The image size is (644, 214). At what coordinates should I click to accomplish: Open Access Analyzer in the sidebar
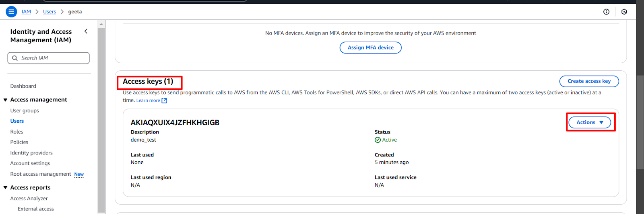coord(29,198)
